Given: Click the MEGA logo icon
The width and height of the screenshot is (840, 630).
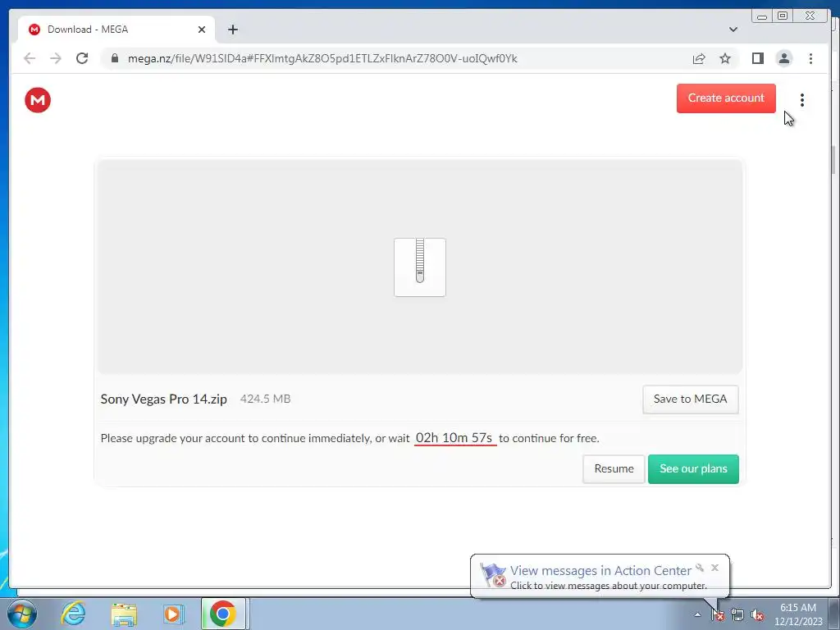Looking at the screenshot, I should point(38,100).
